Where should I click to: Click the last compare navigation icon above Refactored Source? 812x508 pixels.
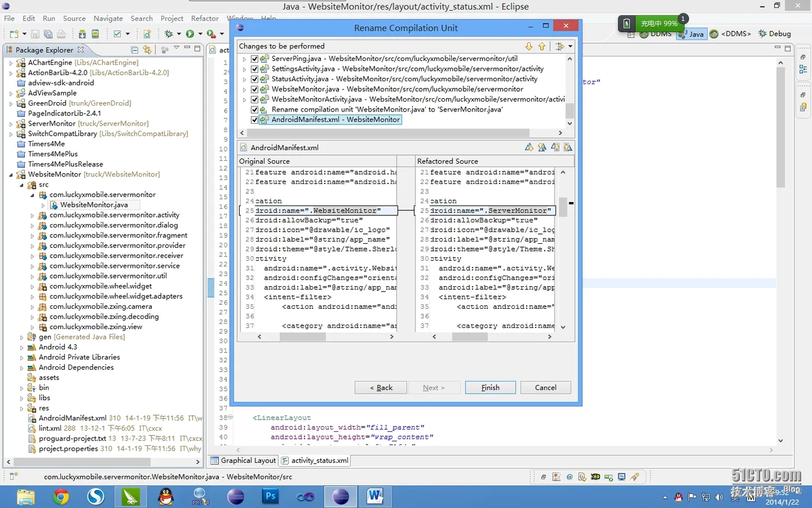pos(568,147)
